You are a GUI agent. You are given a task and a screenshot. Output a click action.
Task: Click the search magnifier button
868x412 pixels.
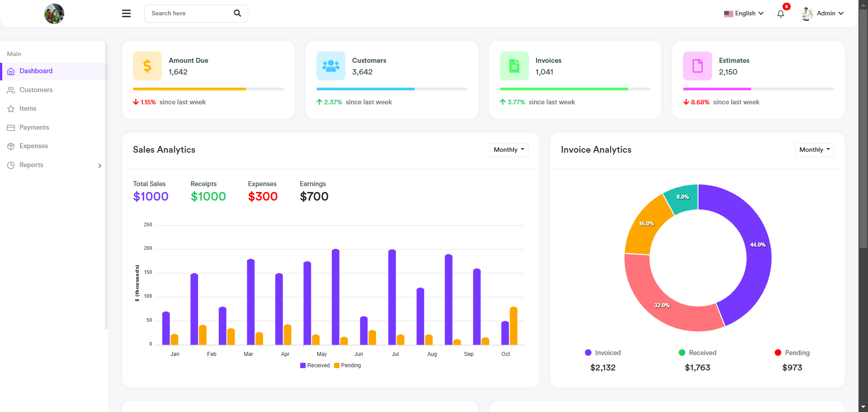(237, 13)
